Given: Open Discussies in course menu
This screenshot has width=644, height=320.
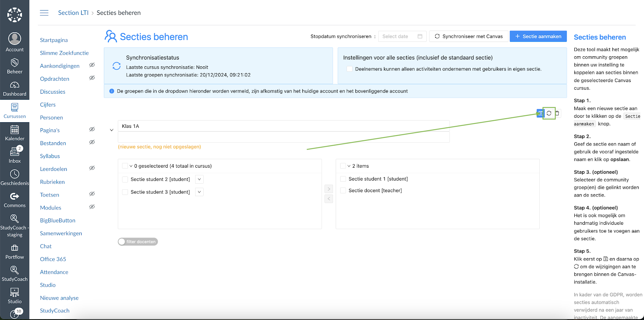Looking at the screenshot, I should [53, 92].
